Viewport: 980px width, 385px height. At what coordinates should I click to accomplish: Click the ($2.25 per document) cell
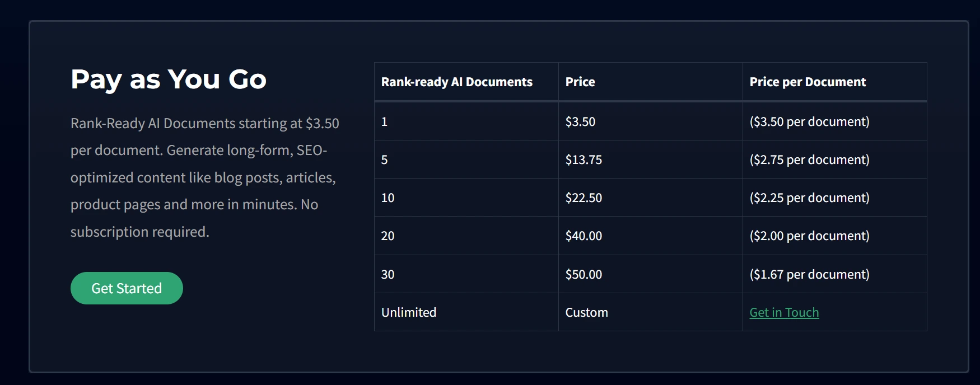coord(835,198)
